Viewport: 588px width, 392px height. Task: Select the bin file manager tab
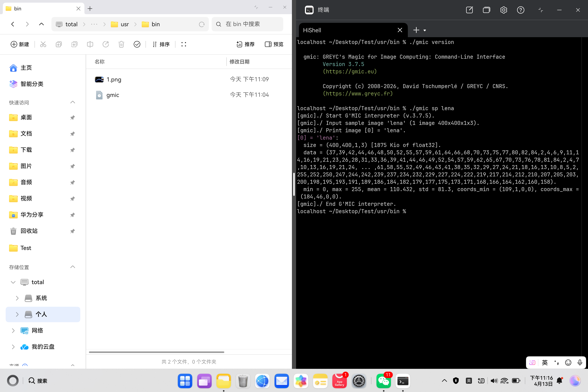[44, 9]
